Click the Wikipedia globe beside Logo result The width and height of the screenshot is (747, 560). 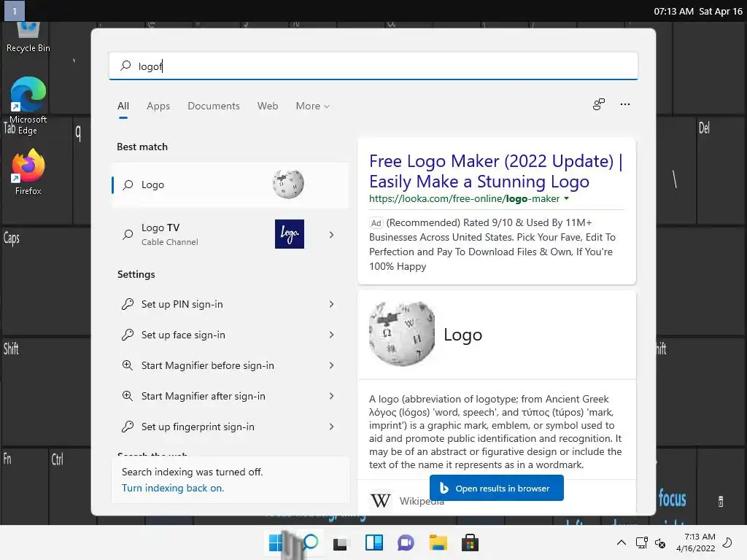[288, 184]
